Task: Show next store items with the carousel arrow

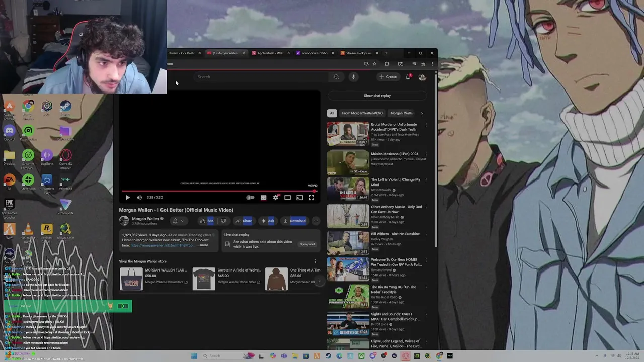Action: [319, 281]
